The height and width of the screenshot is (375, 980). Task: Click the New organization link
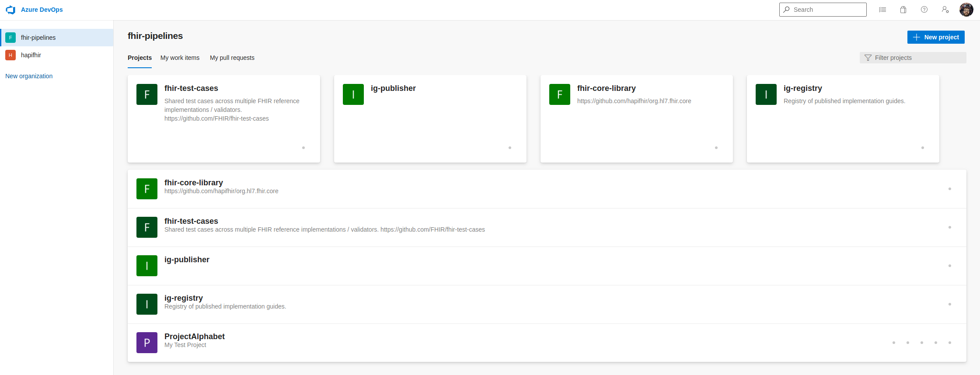coord(29,76)
